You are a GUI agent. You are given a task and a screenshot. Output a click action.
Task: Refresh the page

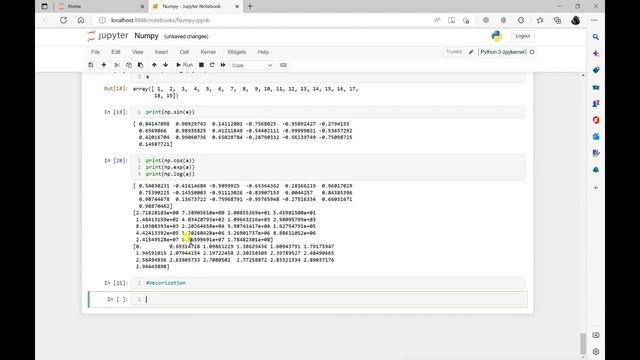click(63, 20)
